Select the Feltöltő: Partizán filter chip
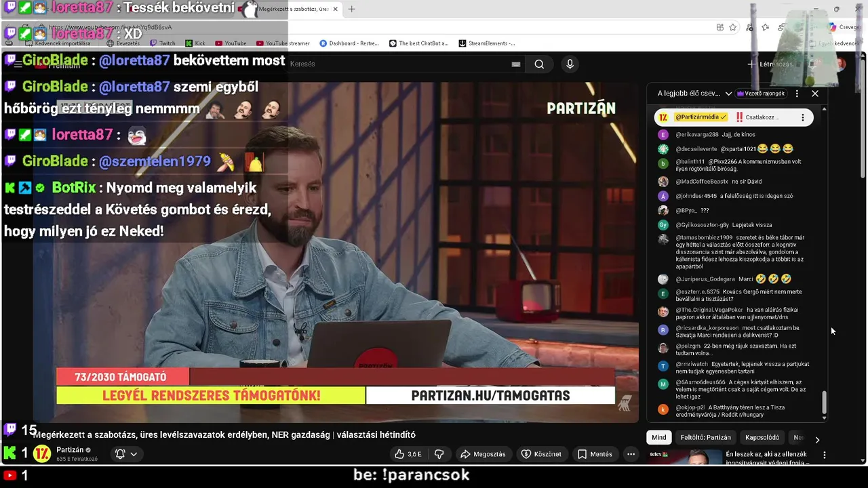The width and height of the screenshot is (868, 488). 706,437
